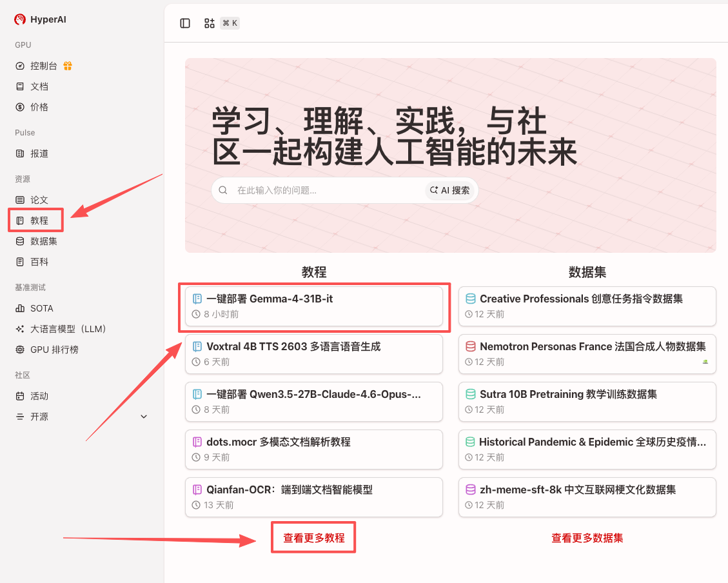Open the command palette grid icon
The width and height of the screenshot is (728, 583).
(x=209, y=23)
